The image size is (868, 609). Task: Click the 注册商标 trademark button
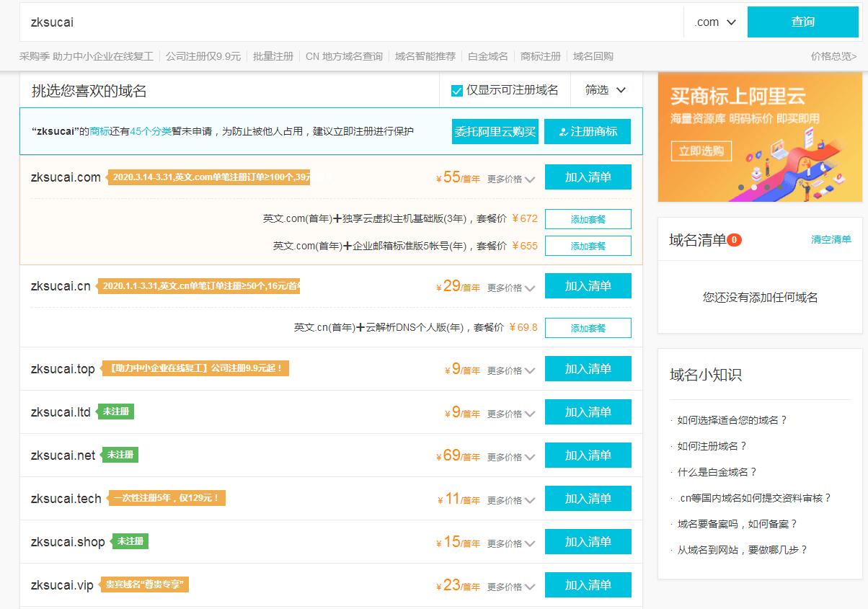(588, 131)
